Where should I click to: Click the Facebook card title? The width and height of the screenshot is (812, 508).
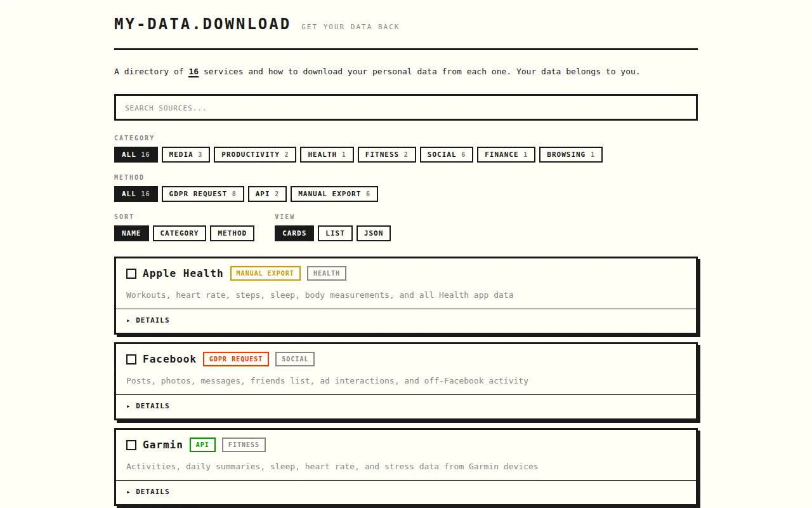tap(169, 359)
